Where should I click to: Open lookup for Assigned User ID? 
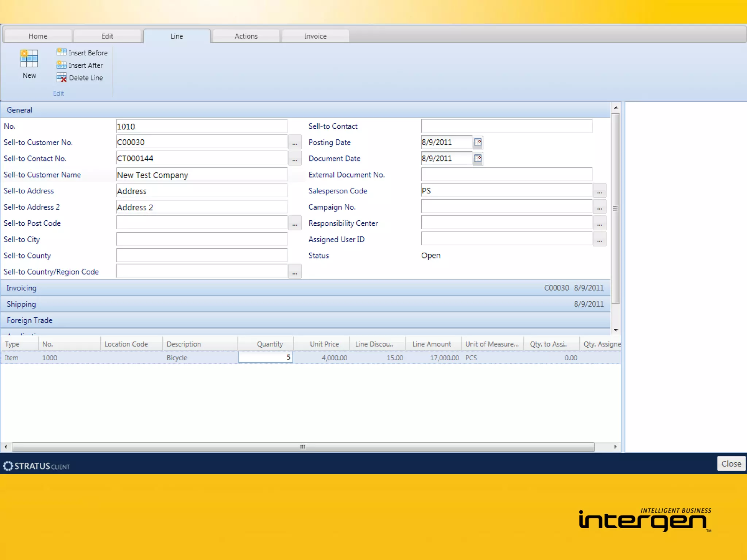coord(599,239)
